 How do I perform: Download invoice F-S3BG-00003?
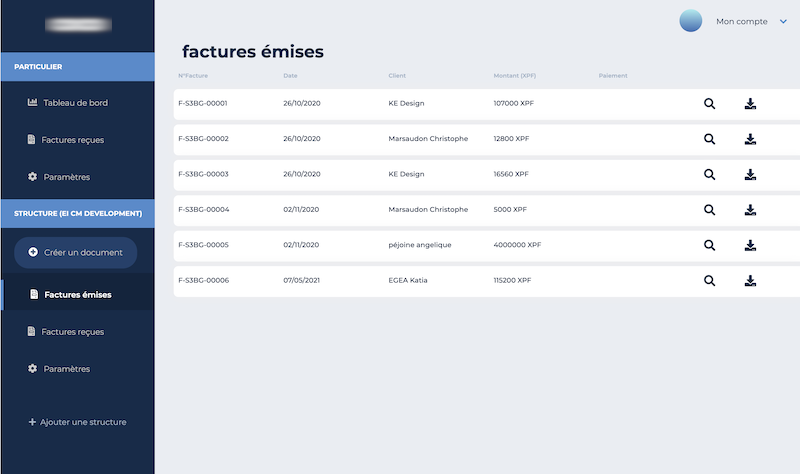pyautogui.click(x=750, y=174)
